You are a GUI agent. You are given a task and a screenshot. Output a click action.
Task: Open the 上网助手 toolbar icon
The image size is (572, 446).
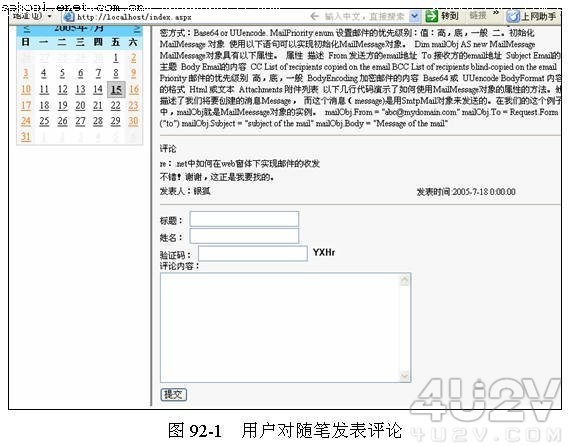(513, 16)
